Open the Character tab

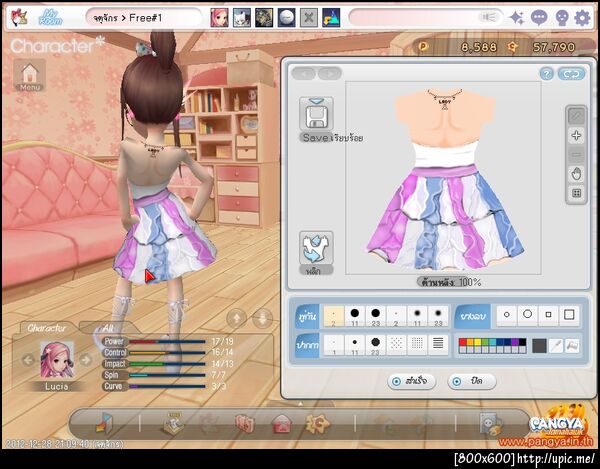coord(47,328)
